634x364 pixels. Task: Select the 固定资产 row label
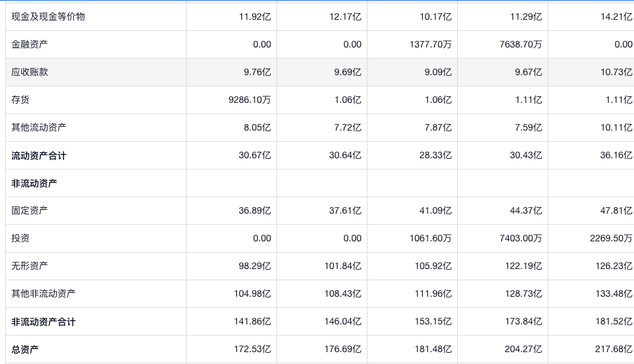30,210
